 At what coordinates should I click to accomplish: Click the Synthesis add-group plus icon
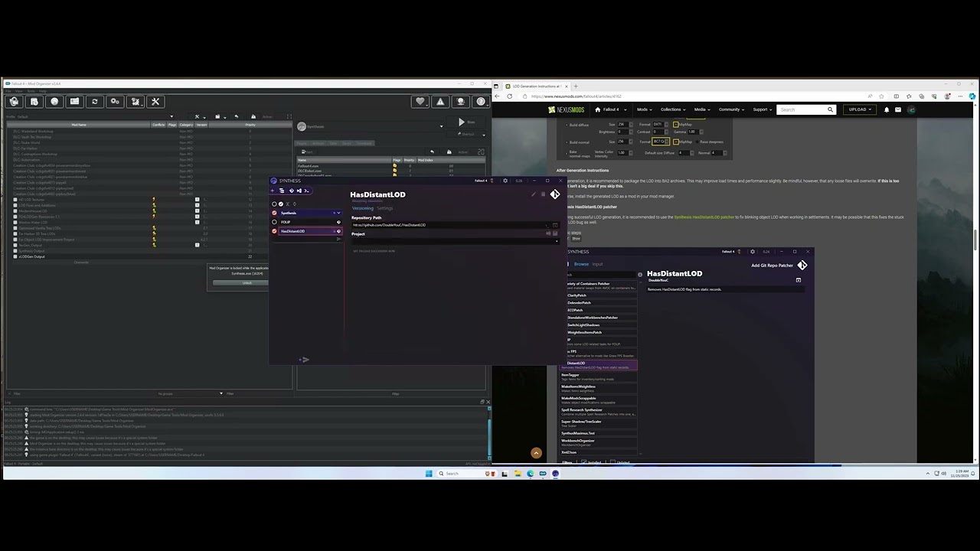point(273,191)
